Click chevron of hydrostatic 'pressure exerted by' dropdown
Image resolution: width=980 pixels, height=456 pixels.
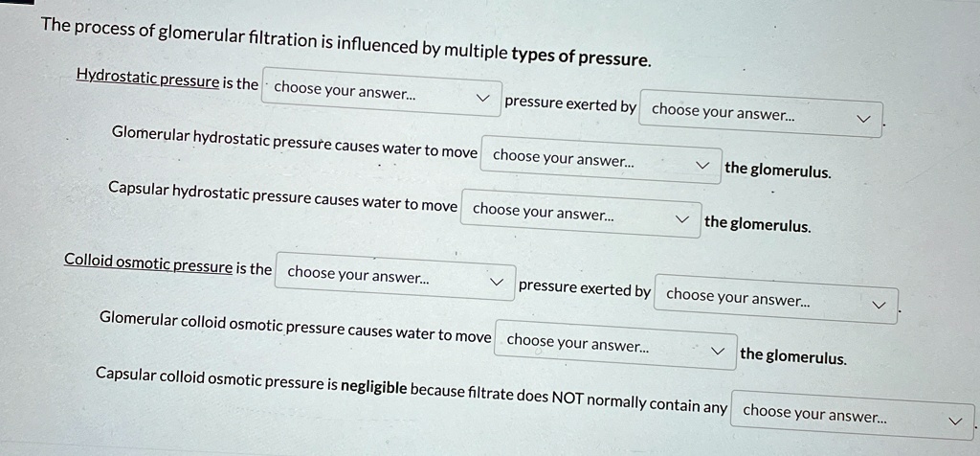coord(864,120)
